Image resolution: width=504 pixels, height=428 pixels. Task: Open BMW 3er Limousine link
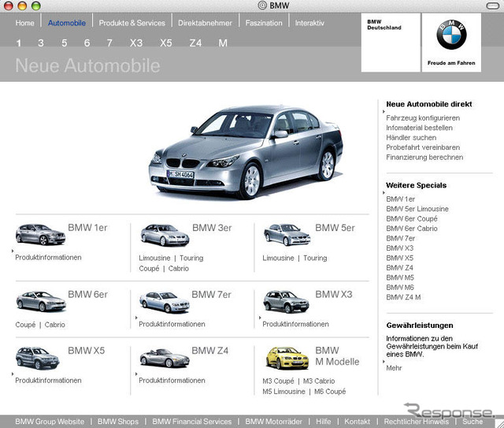click(x=154, y=258)
